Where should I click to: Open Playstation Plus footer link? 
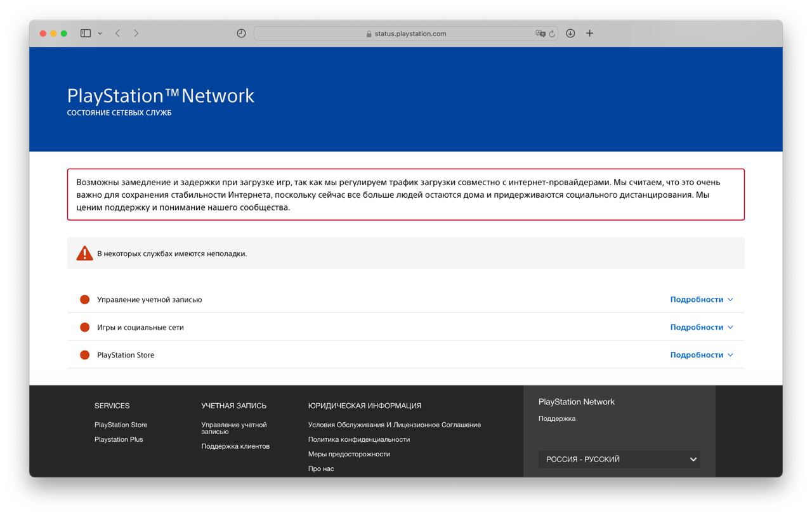point(119,439)
